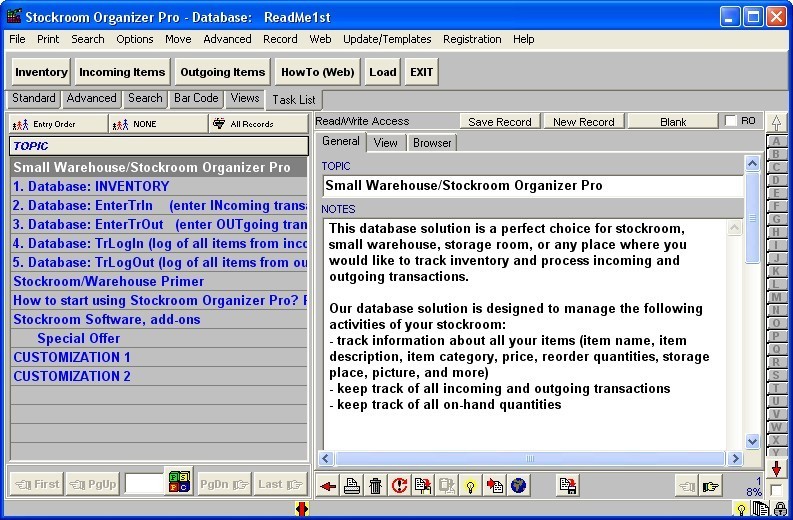The height and width of the screenshot is (520, 793).
Task: Select the '2. Database: EnterTrIn' row
Action: pyautogui.click(x=159, y=205)
